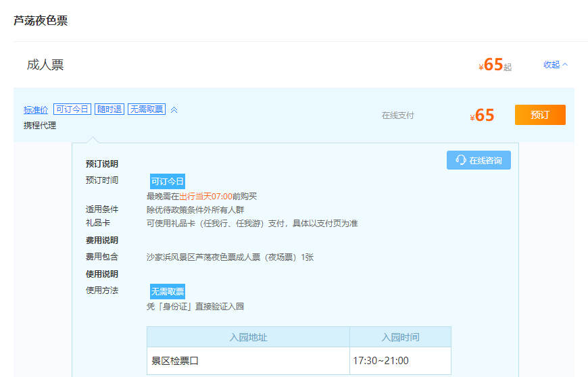
Task: Click the orange 预订 button
Action: coord(540,115)
